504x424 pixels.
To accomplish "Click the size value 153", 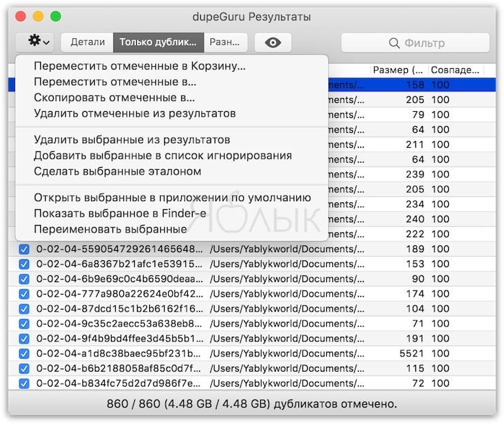I will coord(415,264).
